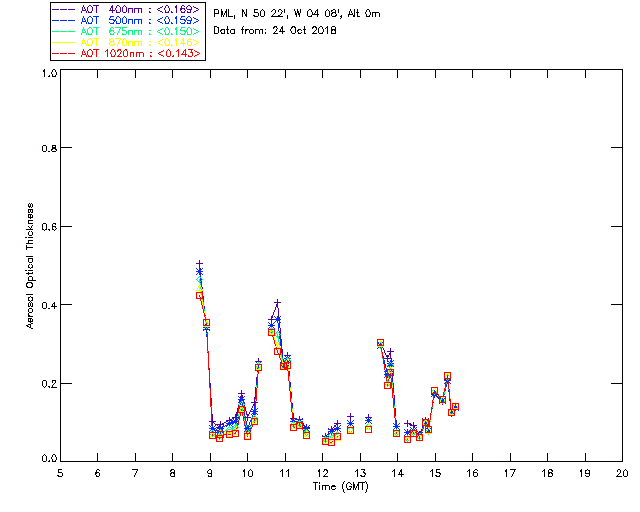This screenshot has width=640, height=512.
Task: Click the 'Aerosol Optical Thickness' y-axis title
Action: tap(31, 266)
